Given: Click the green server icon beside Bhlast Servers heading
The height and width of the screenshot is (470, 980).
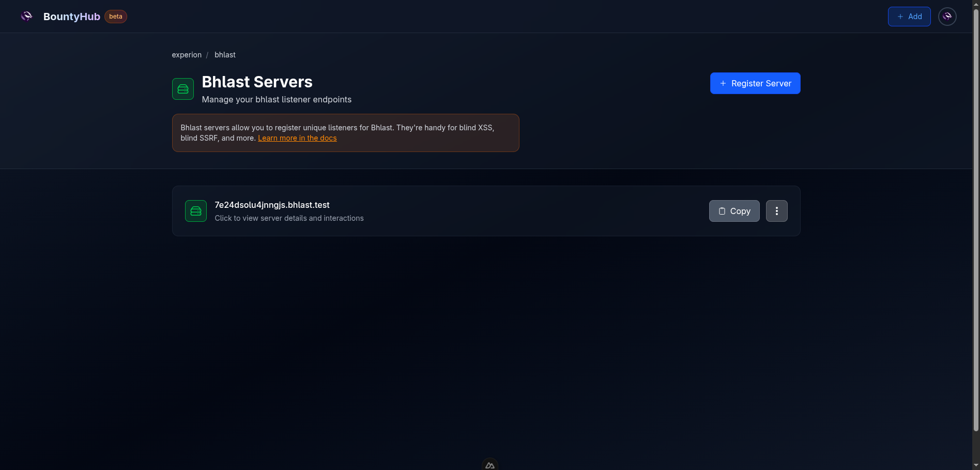Looking at the screenshot, I should pyautogui.click(x=182, y=88).
